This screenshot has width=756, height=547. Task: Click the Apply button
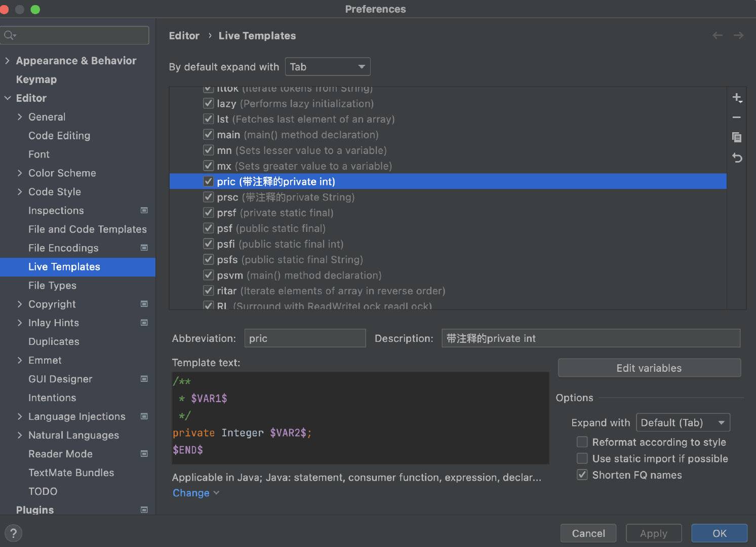(654, 533)
